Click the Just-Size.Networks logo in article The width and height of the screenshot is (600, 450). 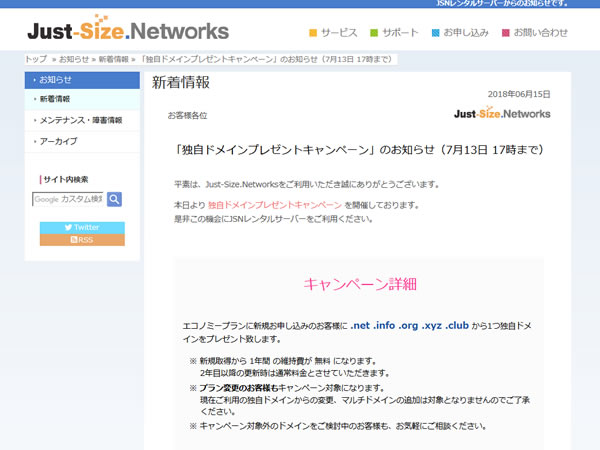coord(502,113)
